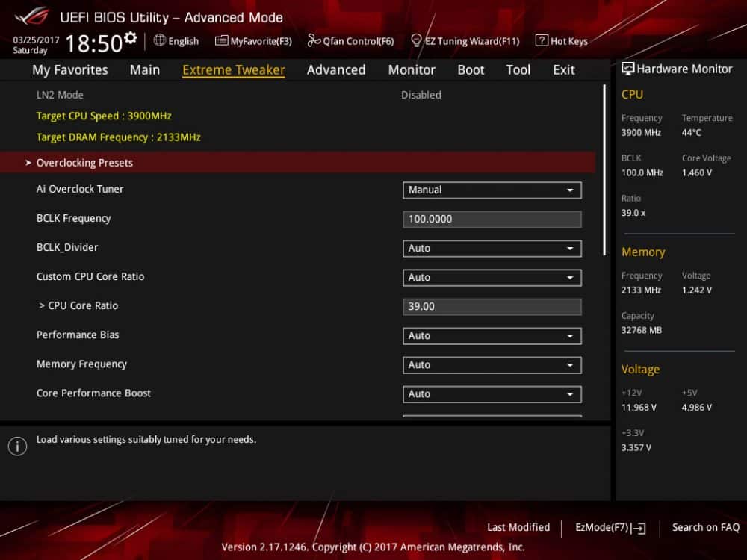Click the Ratio 39.0 x value

(x=633, y=213)
